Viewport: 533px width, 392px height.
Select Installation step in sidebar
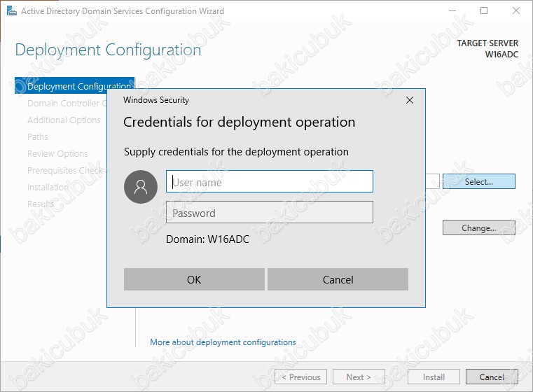[48, 187]
